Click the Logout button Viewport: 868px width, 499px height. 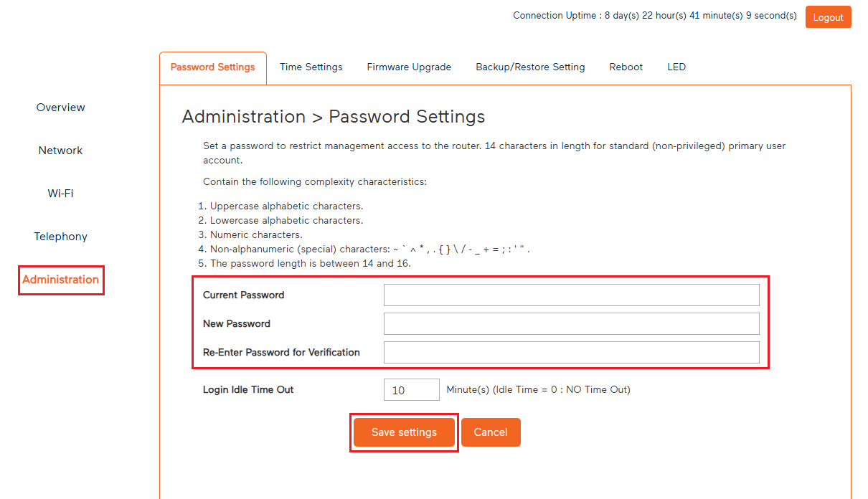(828, 16)
